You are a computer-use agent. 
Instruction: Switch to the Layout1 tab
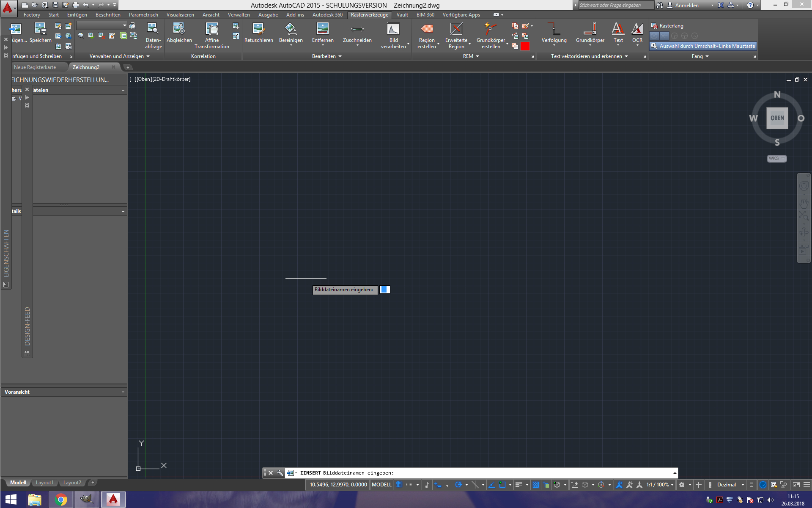pos(44,483)
